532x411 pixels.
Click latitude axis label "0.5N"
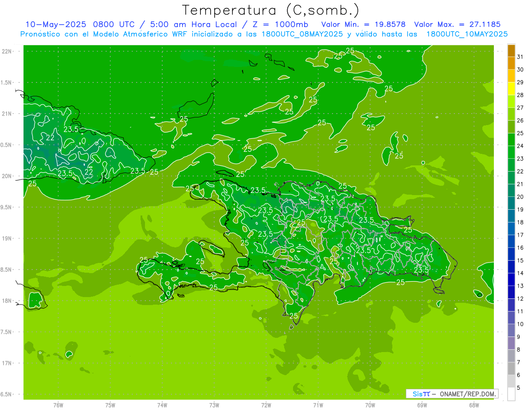tap(7, 145)
